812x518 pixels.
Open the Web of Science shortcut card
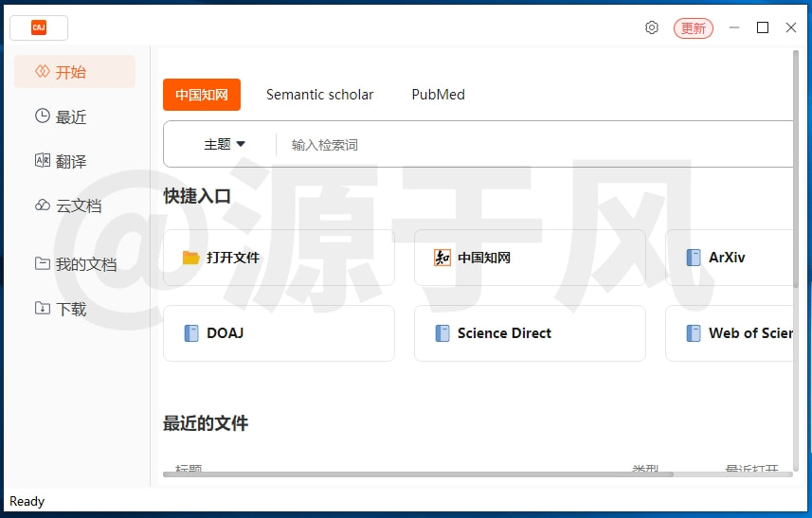tap(730, 333)
